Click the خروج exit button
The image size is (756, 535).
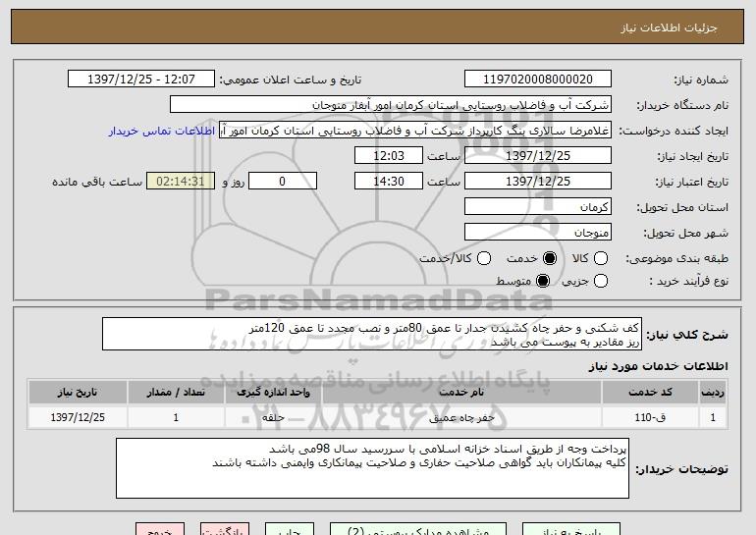click(160, 530)
